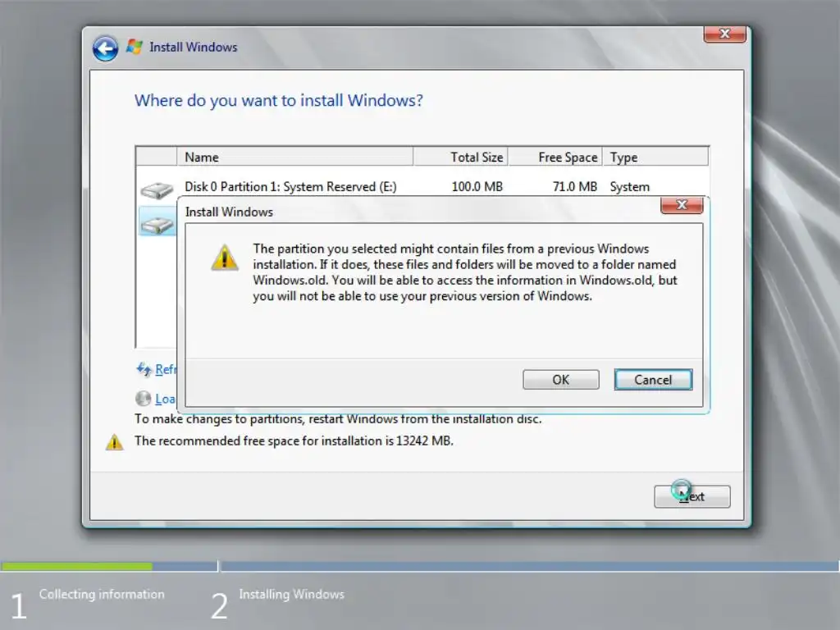Click the recommended free space warning icon
The image size is (840, 630).
click(114, 442)
